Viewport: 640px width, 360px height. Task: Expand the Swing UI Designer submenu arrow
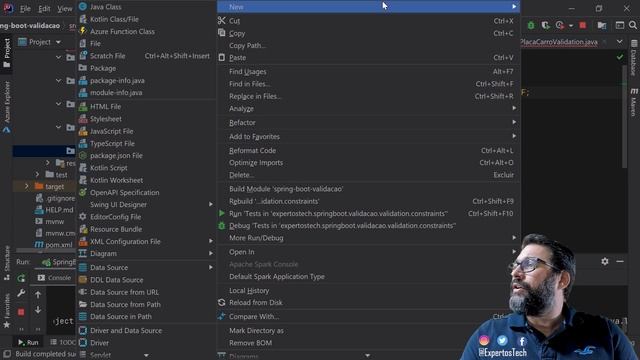[211, 204]
